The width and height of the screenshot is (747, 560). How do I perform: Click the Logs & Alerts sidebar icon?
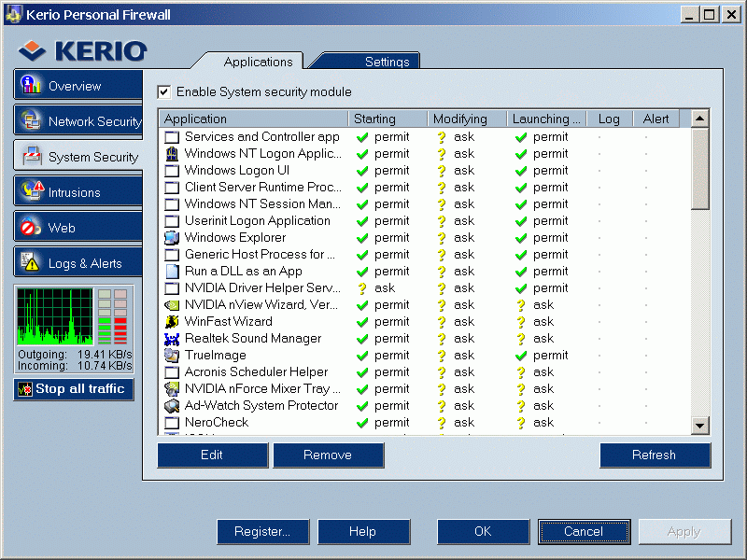tap(30, 261)
